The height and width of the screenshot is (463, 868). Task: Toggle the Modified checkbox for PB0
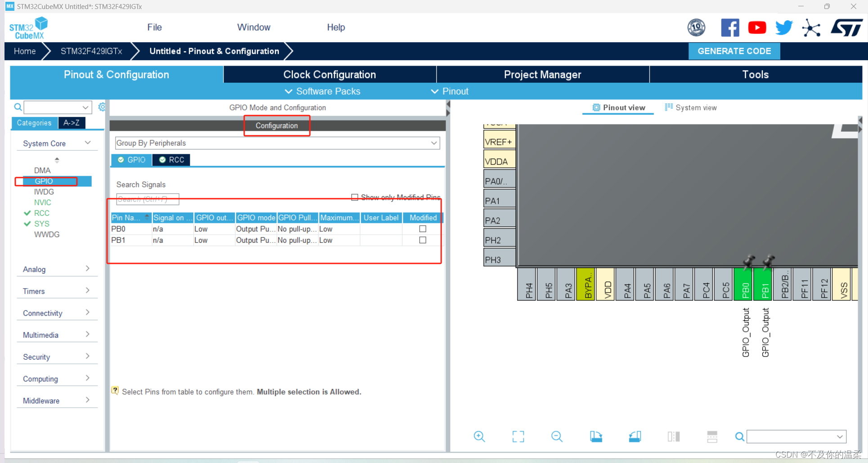(x=423, y=229)
